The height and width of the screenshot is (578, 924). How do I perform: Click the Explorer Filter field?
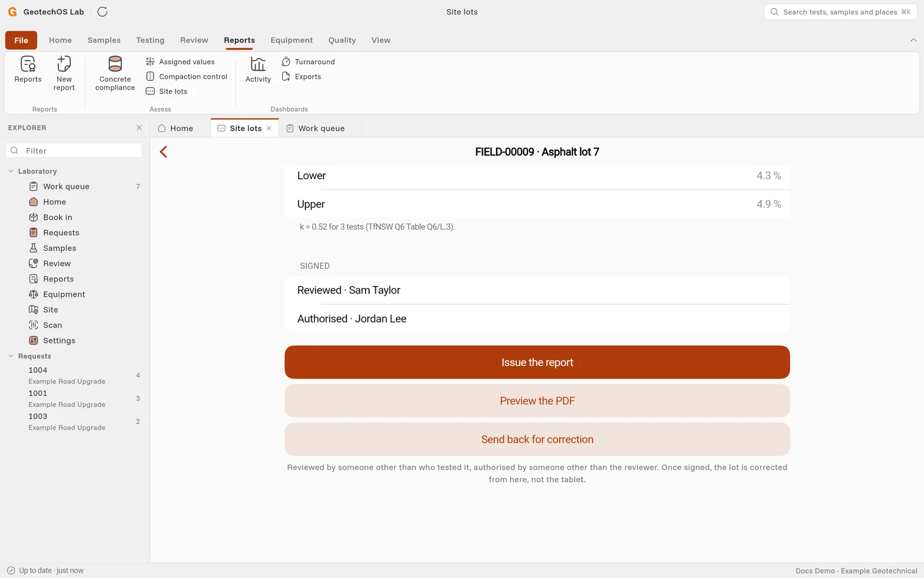[x=74, y=151]
